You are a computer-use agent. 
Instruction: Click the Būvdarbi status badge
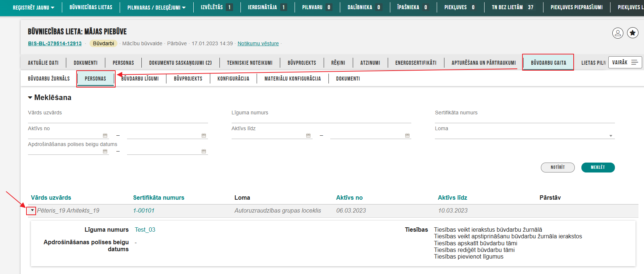point(103,43)
